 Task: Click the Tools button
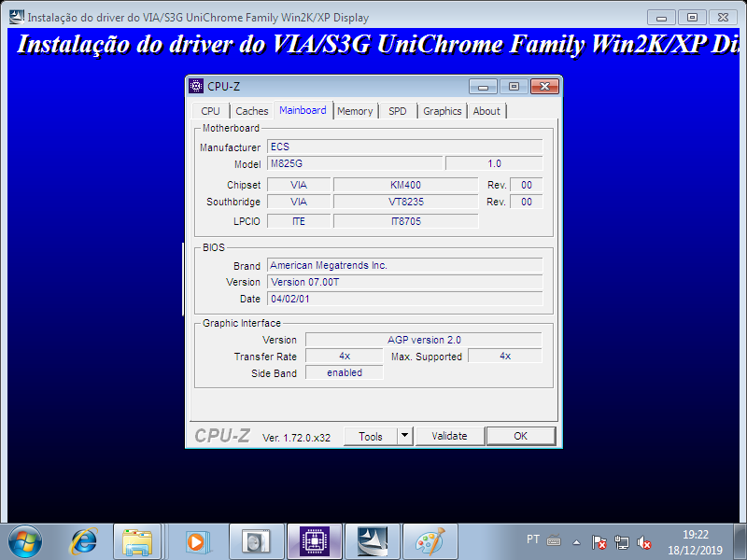370,436
